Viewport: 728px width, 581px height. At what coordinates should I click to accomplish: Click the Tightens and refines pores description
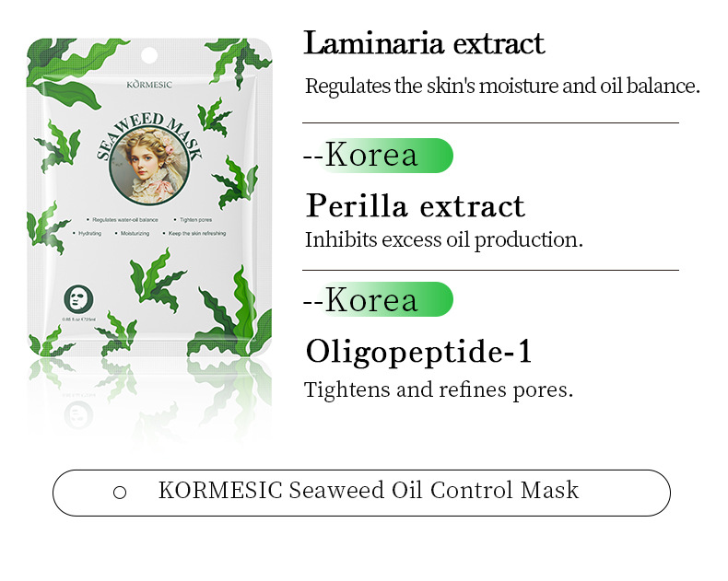click(x=439, y=389)
